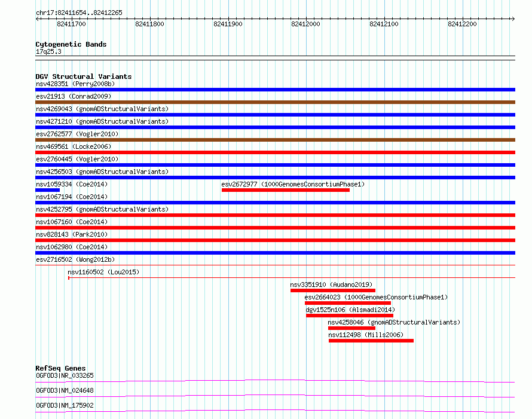Image resolution: width=532 pixels, height=419 pixels.
Task: Open gene OGFOD3|NM_175902
Action: point(65,405)
